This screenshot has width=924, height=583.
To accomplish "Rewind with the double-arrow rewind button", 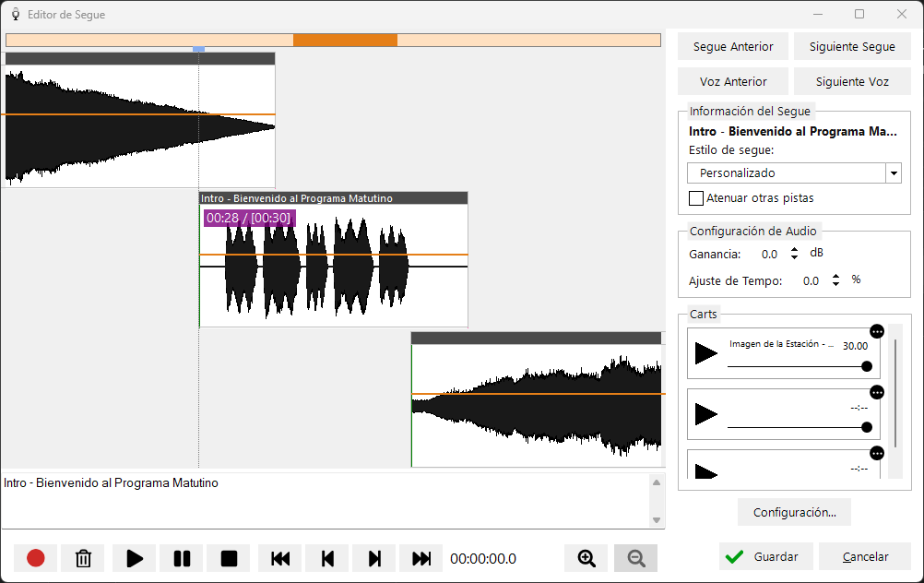I will [280, 558].
